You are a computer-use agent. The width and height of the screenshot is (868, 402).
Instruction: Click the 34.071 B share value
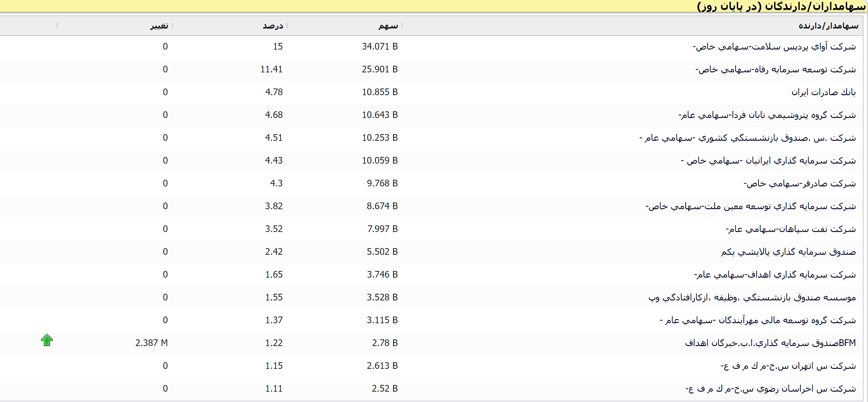coord(379,47)
